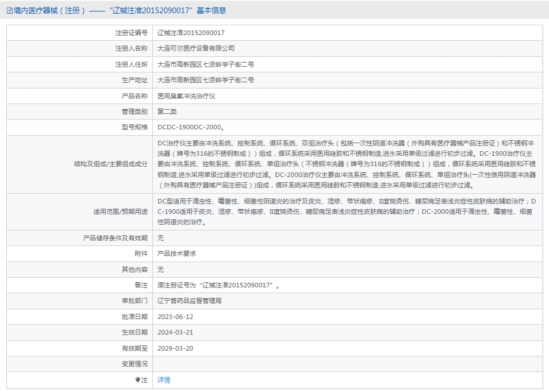Click model specification DCDC-1900DC-2000
The width and height of the screenshot is (549, 392).
coord(191,128)
